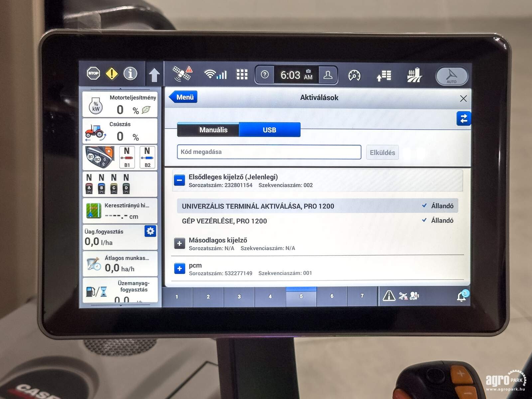532x399 pixels.
Task: Open the crossed satellite status icon
Action: (x=403, y=296)
